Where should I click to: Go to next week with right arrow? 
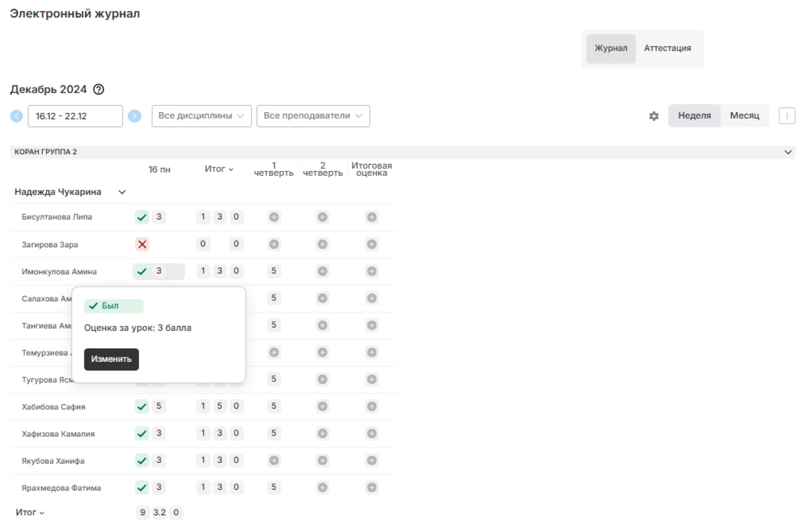[x=135, y=116]
